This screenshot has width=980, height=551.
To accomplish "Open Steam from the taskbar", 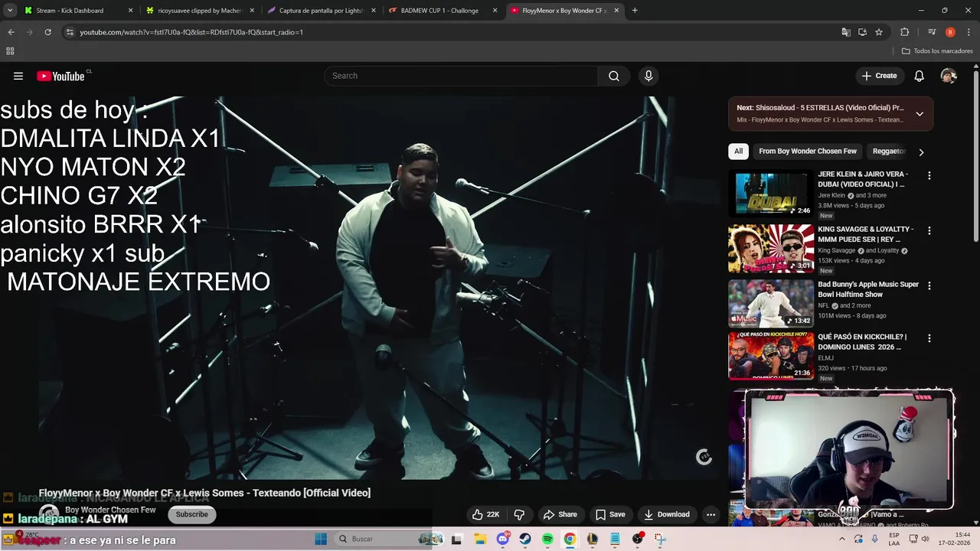I will (x=525, y=539).
